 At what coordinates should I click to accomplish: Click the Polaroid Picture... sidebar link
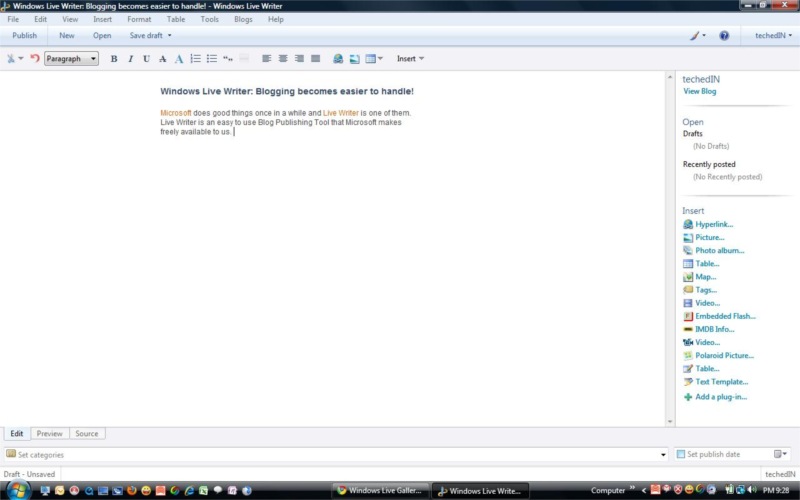[724, 356]
